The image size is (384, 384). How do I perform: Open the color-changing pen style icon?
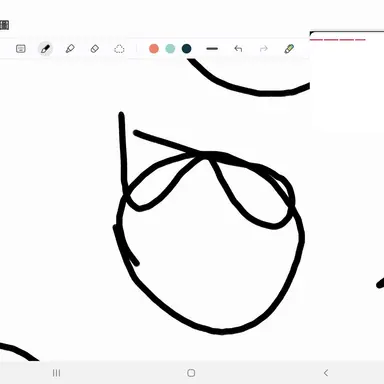pos(289,49)
